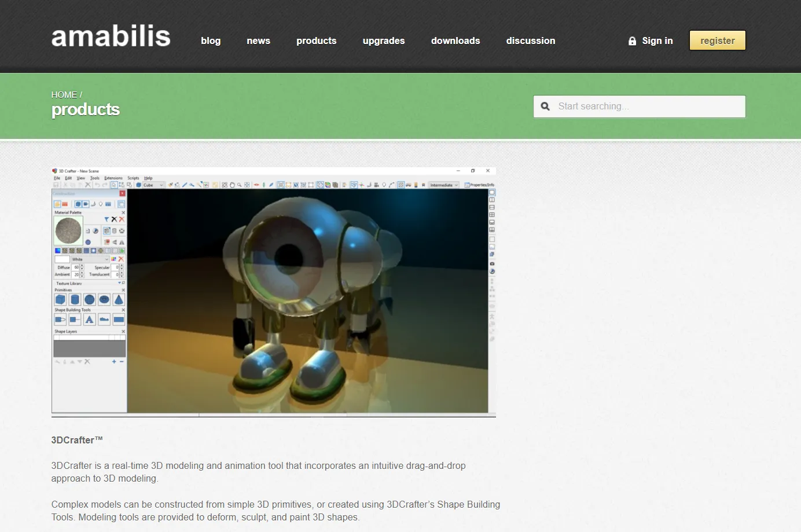Click the Start searching input field
This screenshot has width=801, height=532.
coord(648,107)
